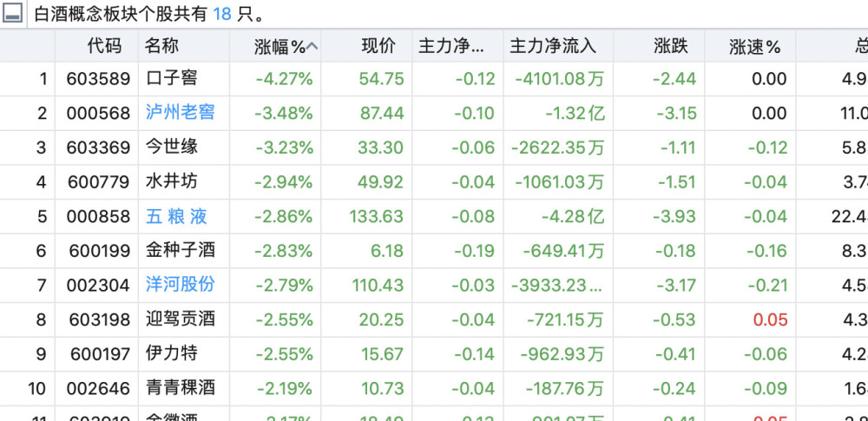
Task: Sort by 现价 column header
Action: point(378,46)
